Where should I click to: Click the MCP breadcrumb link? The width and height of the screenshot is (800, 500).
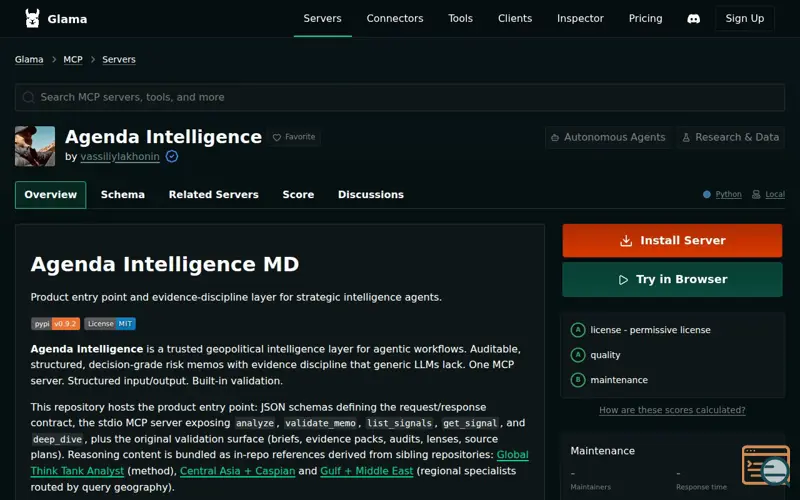click(73, 60)
